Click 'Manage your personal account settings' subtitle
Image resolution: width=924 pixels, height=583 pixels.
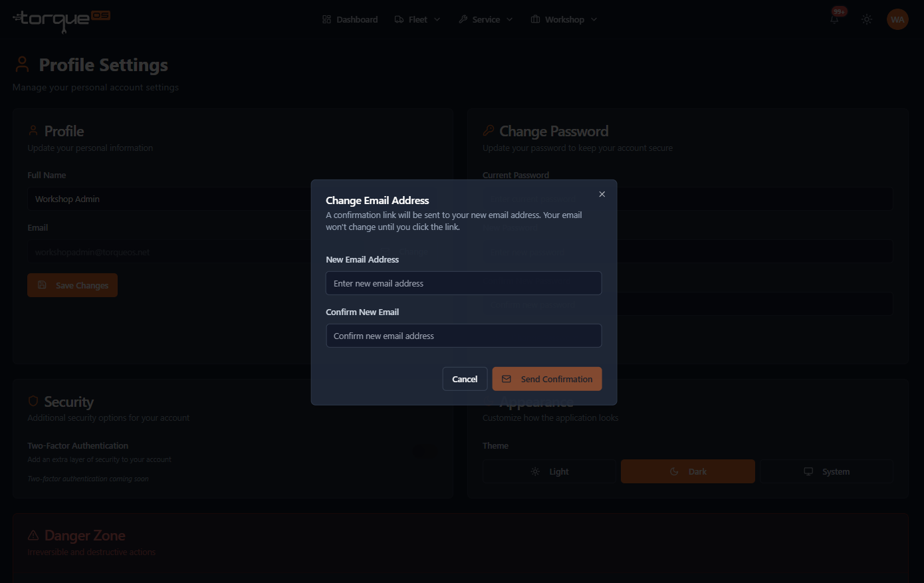coord(96,87)
